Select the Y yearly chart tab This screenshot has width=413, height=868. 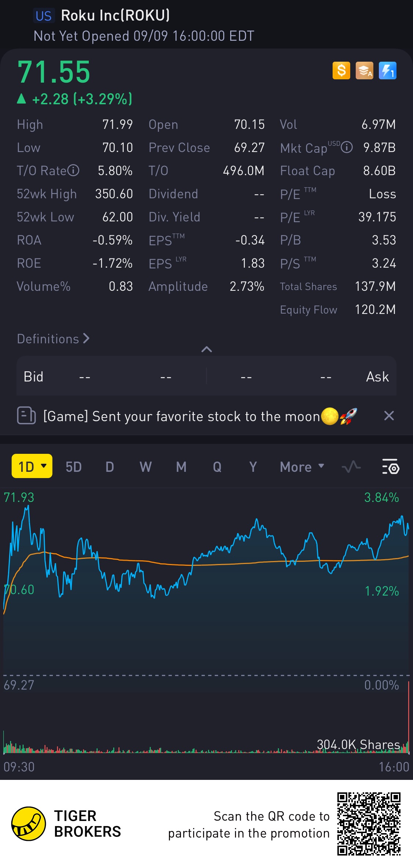coord(253,467)
